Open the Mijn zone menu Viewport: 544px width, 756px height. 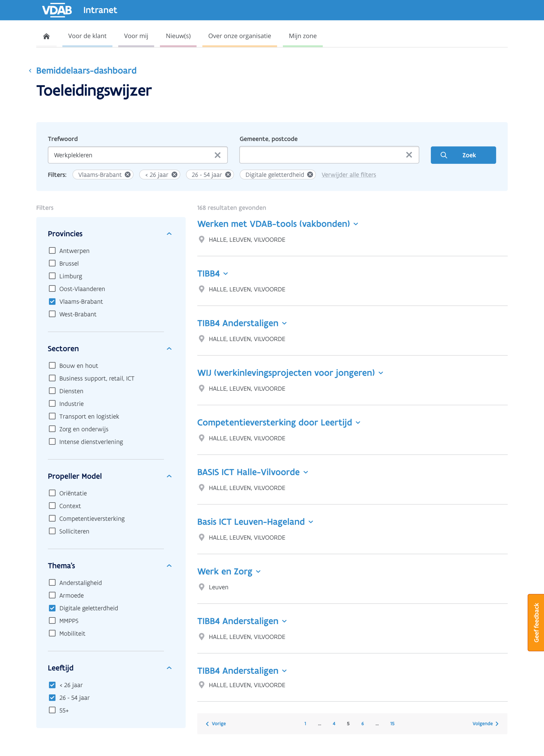pyautogui.click(x=303, y=36)
